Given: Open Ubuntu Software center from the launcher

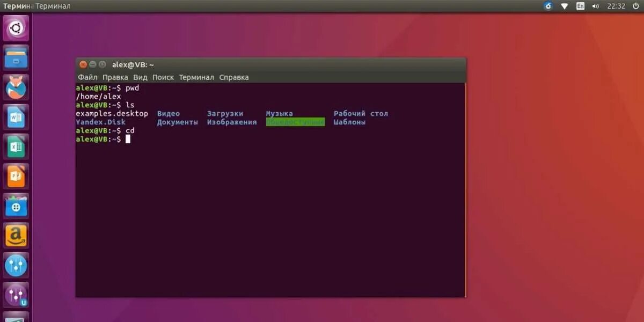Looking at the screenshot, I should pyautogui.click(x=16, y=206).
